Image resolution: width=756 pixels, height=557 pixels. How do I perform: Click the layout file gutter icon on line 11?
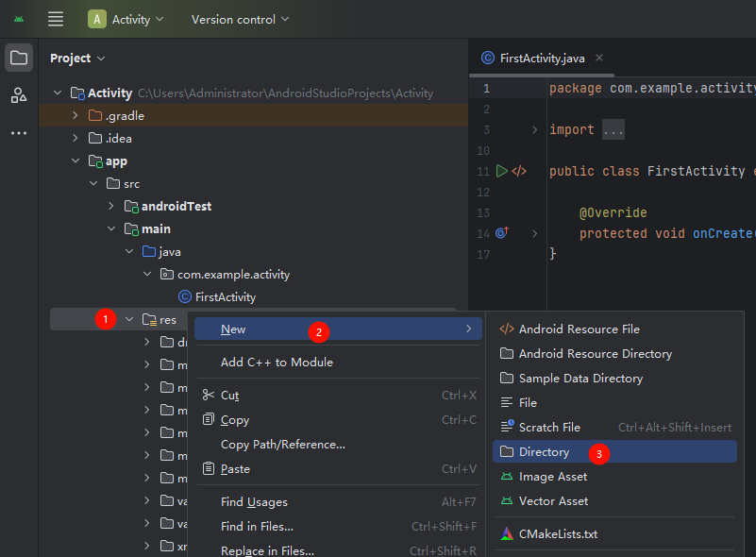coord(519,171)
